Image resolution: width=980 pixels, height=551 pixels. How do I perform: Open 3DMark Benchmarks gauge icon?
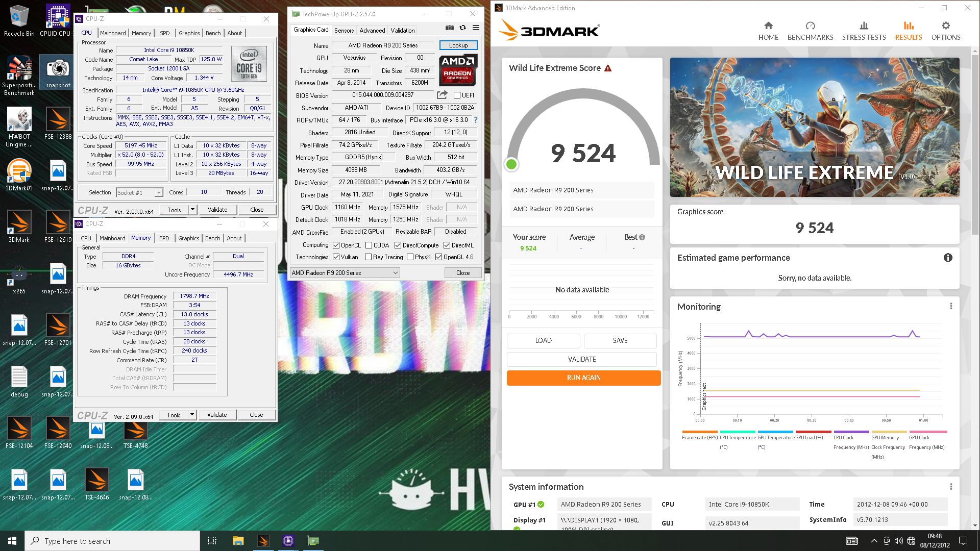click(810, 26)
